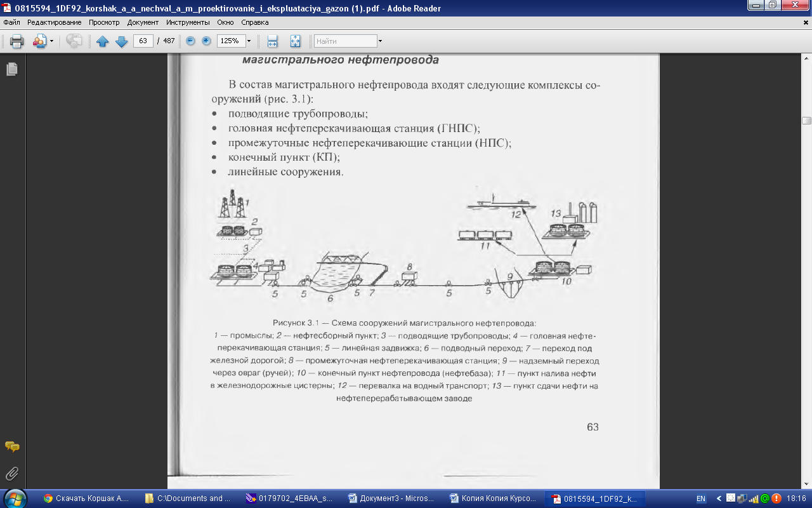The image size is (812, 508).
Task: Open the Pages panel icon in sidebar
Action: tap(11, 69)
